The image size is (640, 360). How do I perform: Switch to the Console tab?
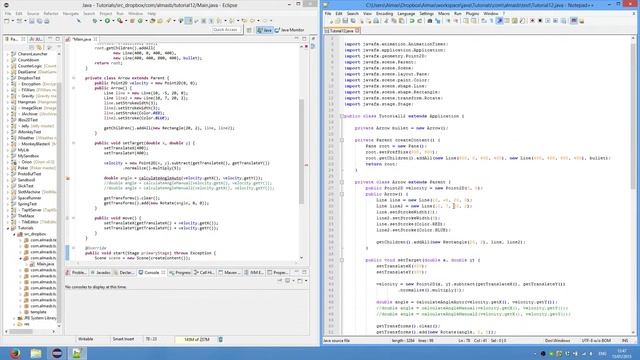click(151, 272)
